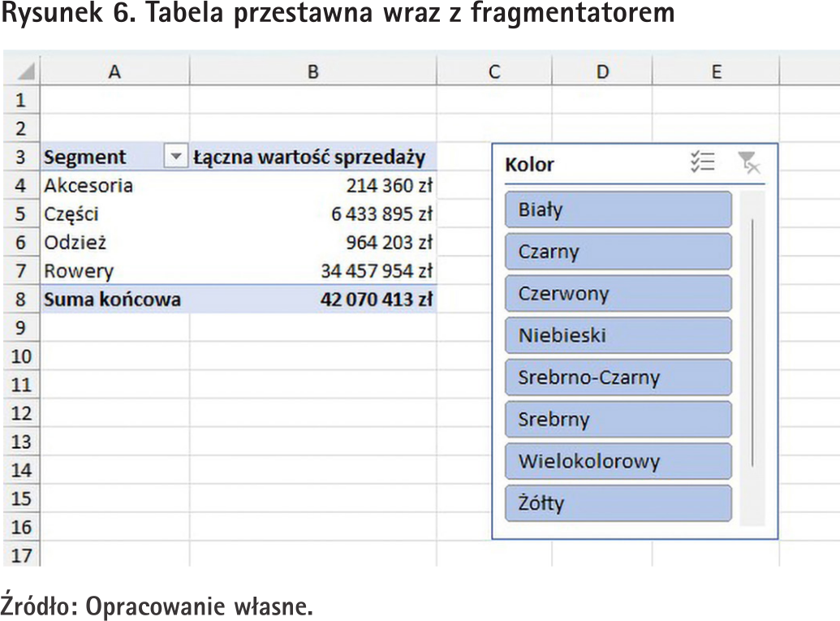The width and height of the screenshot is (840, 621).
Task: Click the Kolor slicer scrollbar
Action: pyautogui.click(x=753, y=341)
